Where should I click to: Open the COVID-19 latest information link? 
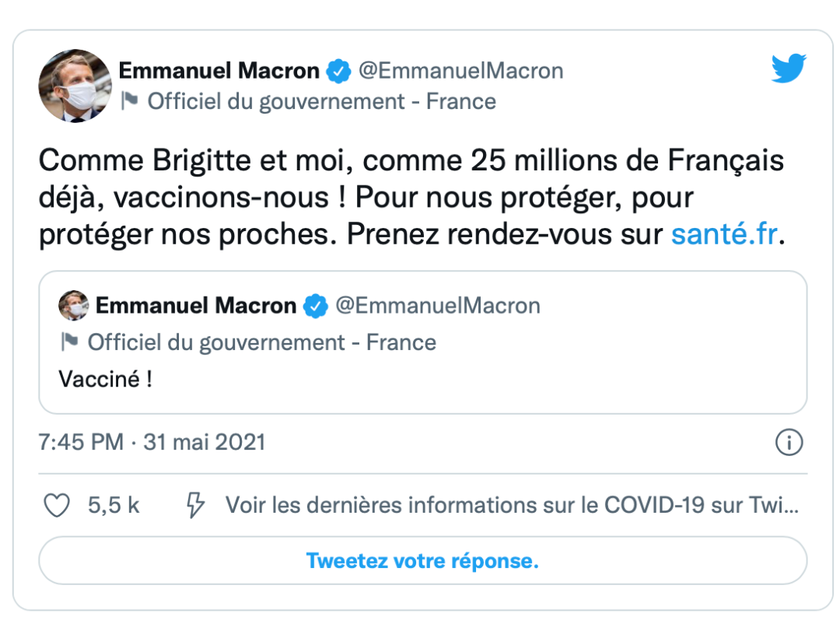[x=511, y=506]
